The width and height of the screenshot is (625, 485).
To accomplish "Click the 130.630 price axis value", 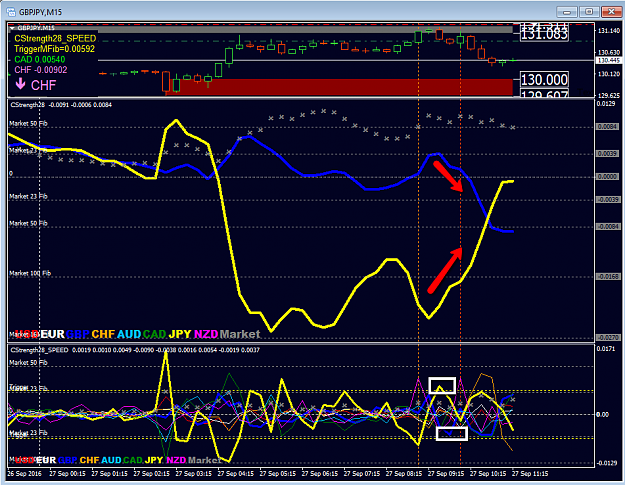I will (x=609, y=52).
